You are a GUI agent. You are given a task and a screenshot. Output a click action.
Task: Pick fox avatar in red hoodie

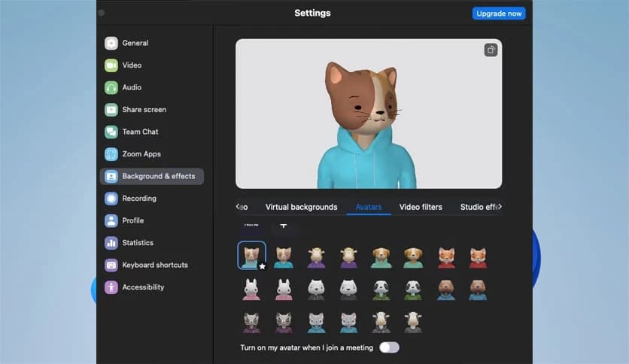click(x=446, y=257)
